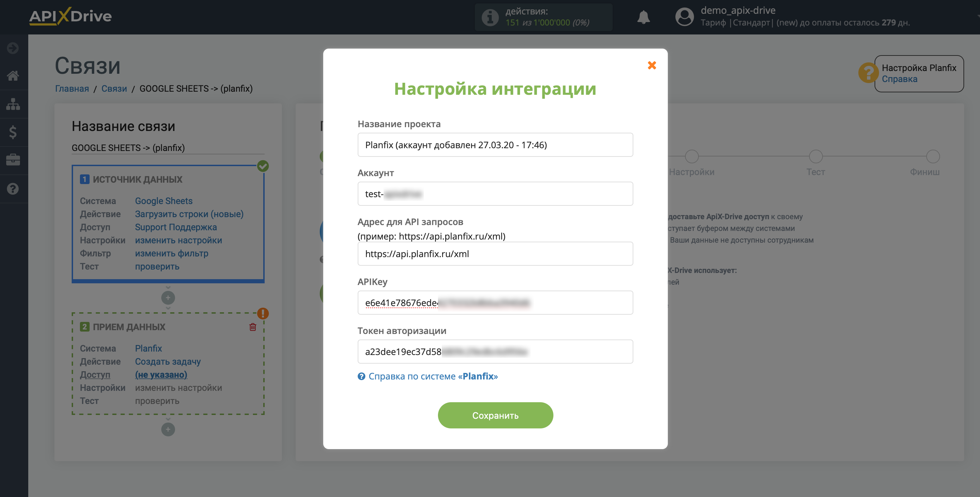Open the briefcase icon in sidebar
This screenshot has height=497, width=980.
click(13, 160)
